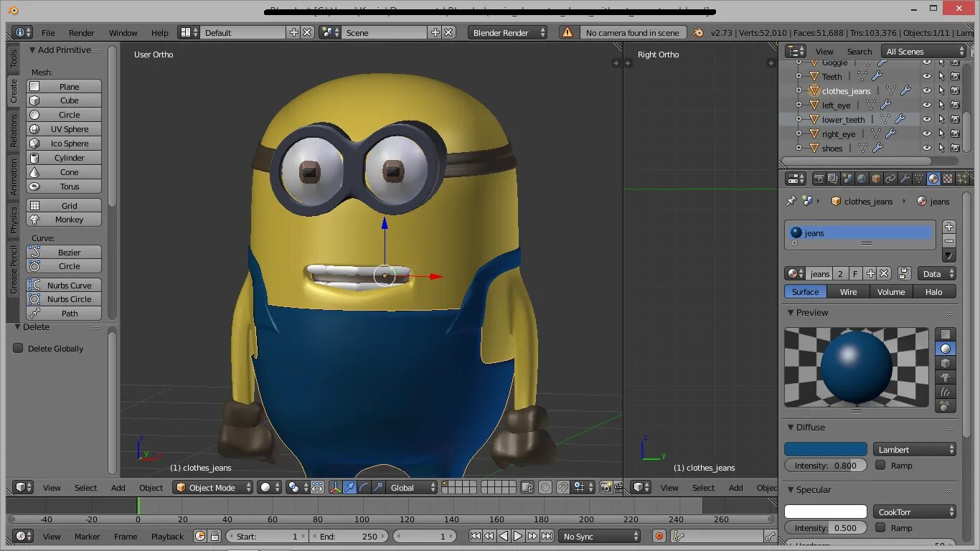Screen dimensions: 980x551
Task: Open the Window menu
Action: (x=123, y=33)
